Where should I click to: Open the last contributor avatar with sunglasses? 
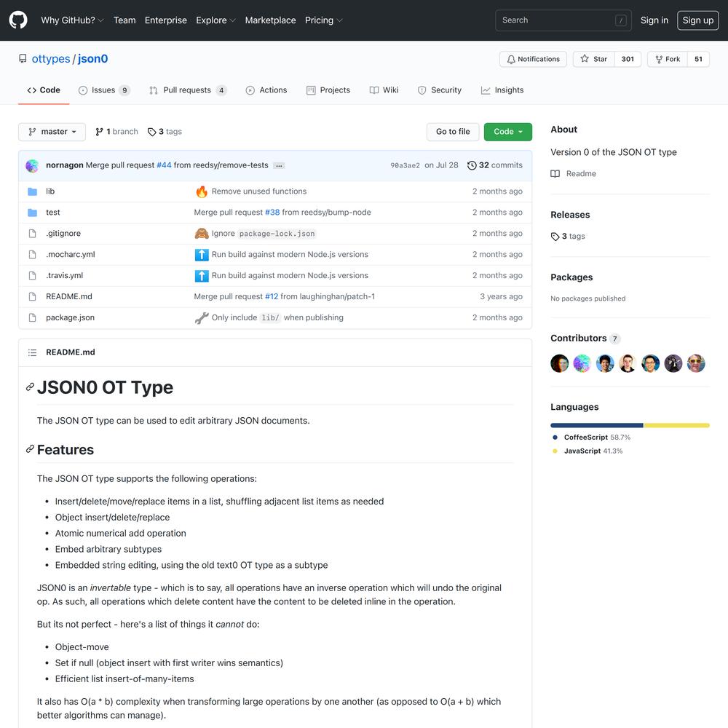tap(696, 363)
